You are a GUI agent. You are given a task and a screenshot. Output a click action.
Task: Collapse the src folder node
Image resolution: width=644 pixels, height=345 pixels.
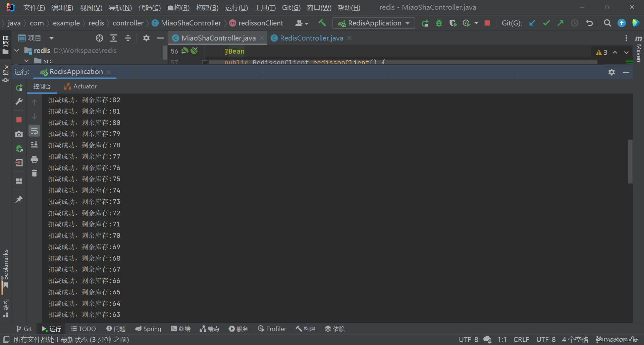26,61
